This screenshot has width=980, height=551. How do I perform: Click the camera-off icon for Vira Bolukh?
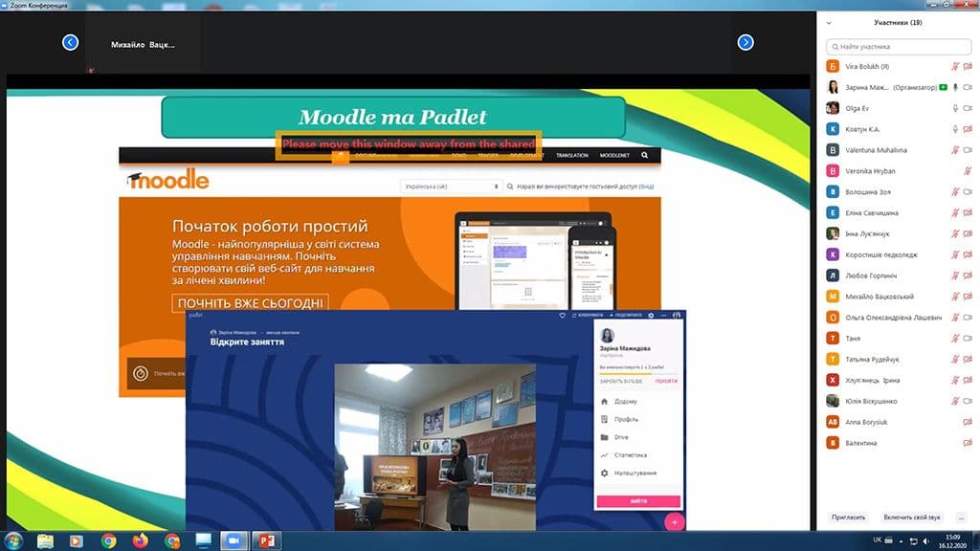[x=968, y=66]
